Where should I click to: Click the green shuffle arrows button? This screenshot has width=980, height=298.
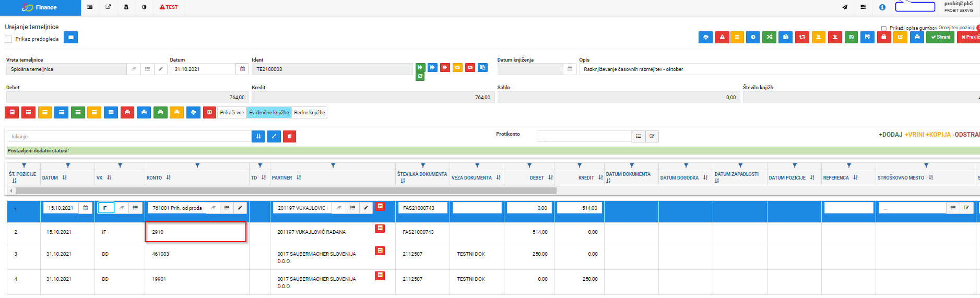[x=769, y=37]
